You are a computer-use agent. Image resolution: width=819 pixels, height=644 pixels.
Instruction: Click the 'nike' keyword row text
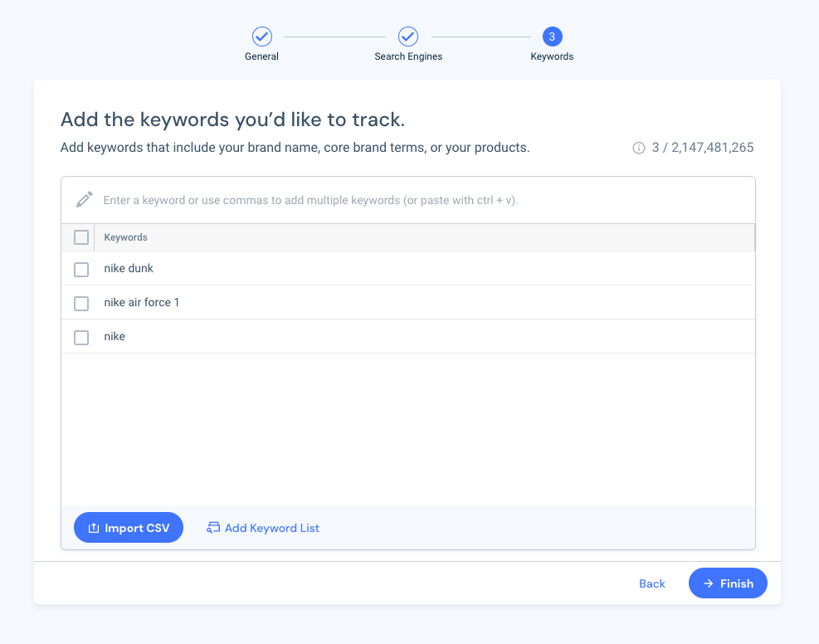(x=115, y=336)
